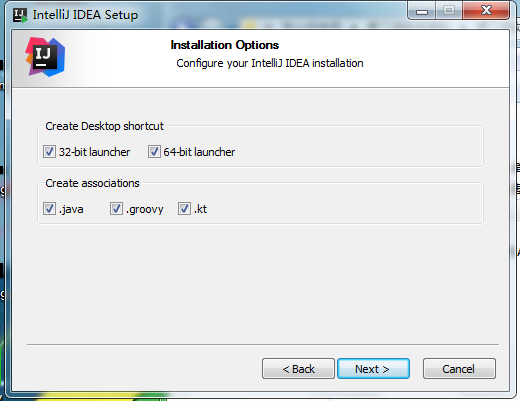Disable the .groovy file association
The width and height of the screenshot is (520, 401).
click(x=116, y=209)
